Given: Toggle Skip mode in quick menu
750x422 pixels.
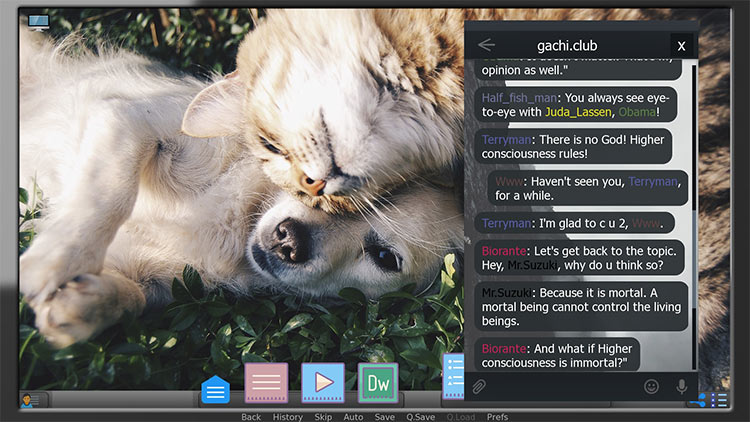Looking at the screenshot, I should tap(323, 417).
